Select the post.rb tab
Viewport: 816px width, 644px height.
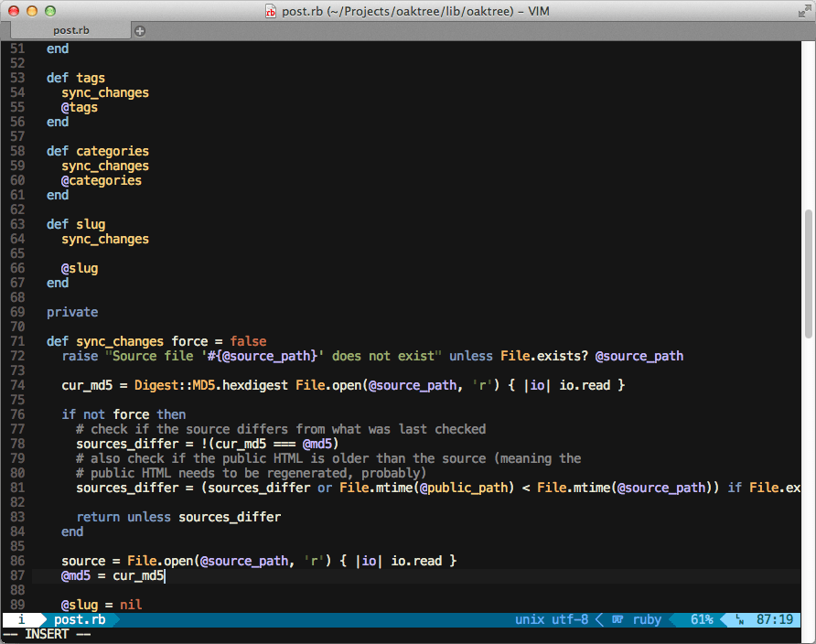tap(70, 30)
